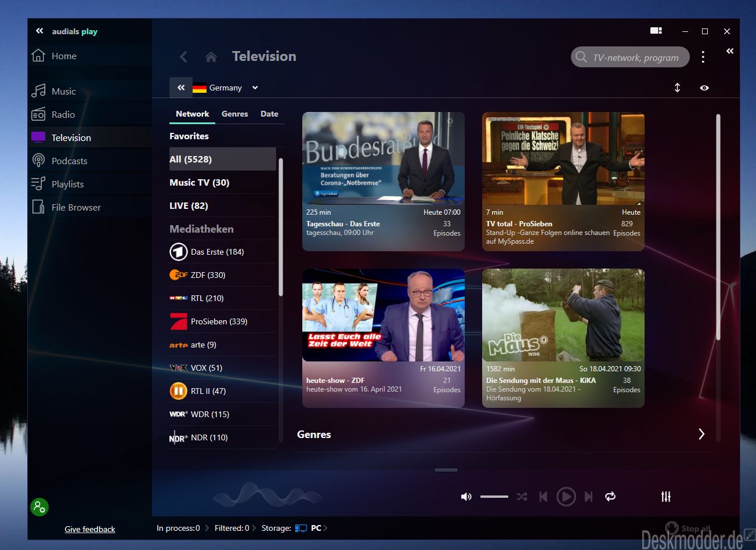The image size is (756, 550).
Task: Go back with the left arrow
Action: (x=183, y=57)
